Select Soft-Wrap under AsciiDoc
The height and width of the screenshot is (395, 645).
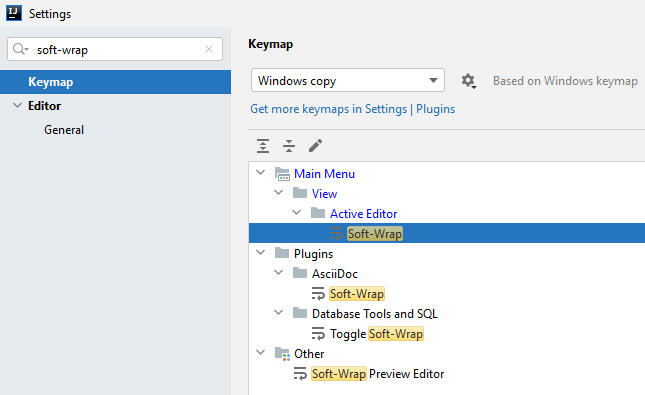click(x=357, y=293)
